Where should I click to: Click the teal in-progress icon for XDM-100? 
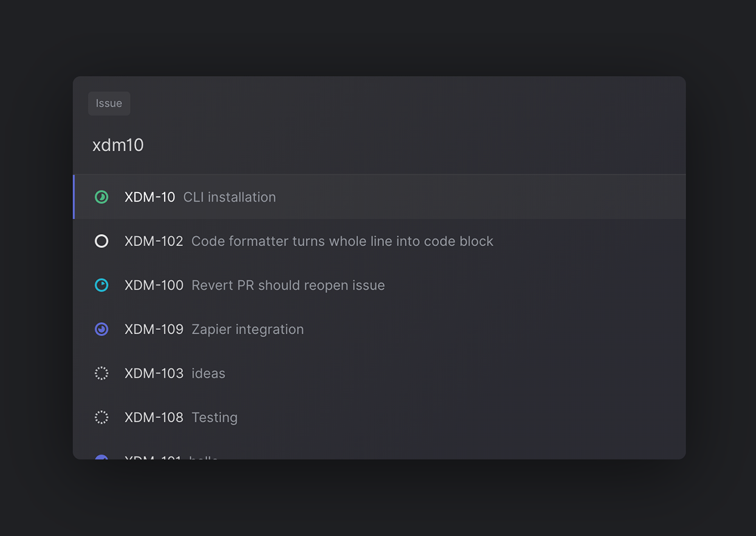pyautogui.click(x=101, y=285)
